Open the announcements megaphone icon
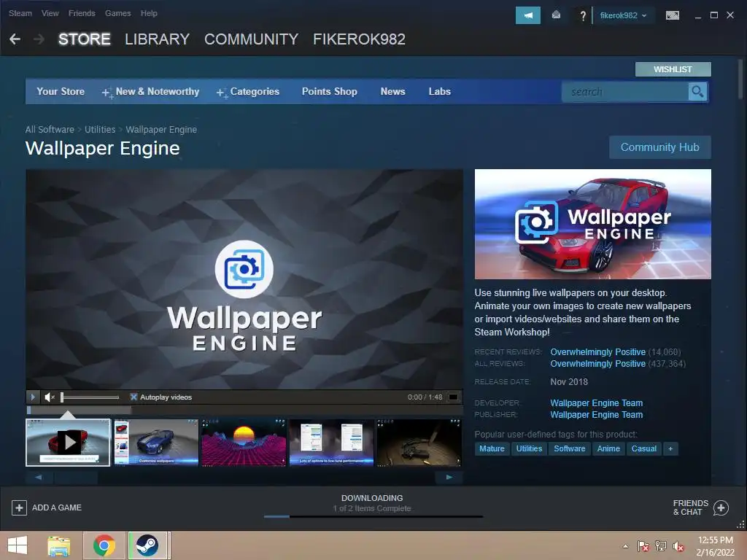 coord(528,15)
